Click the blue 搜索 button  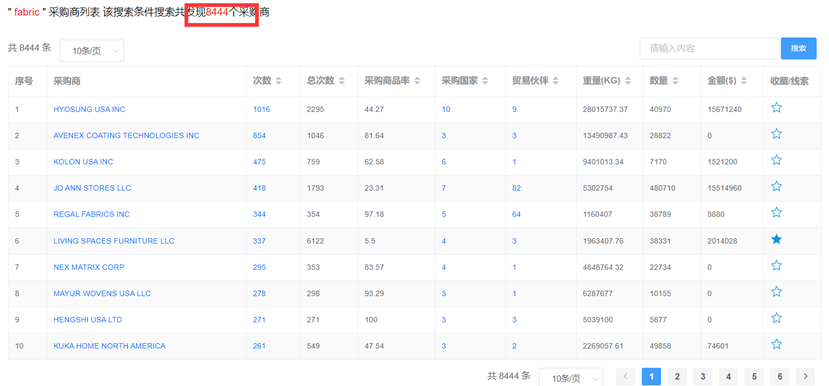pos(798,48)
